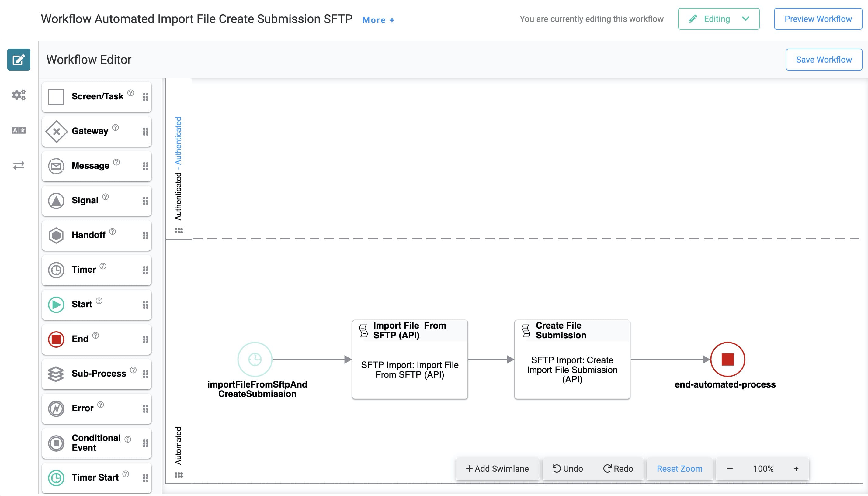Click the timer start node on canvas

(255, 360)
